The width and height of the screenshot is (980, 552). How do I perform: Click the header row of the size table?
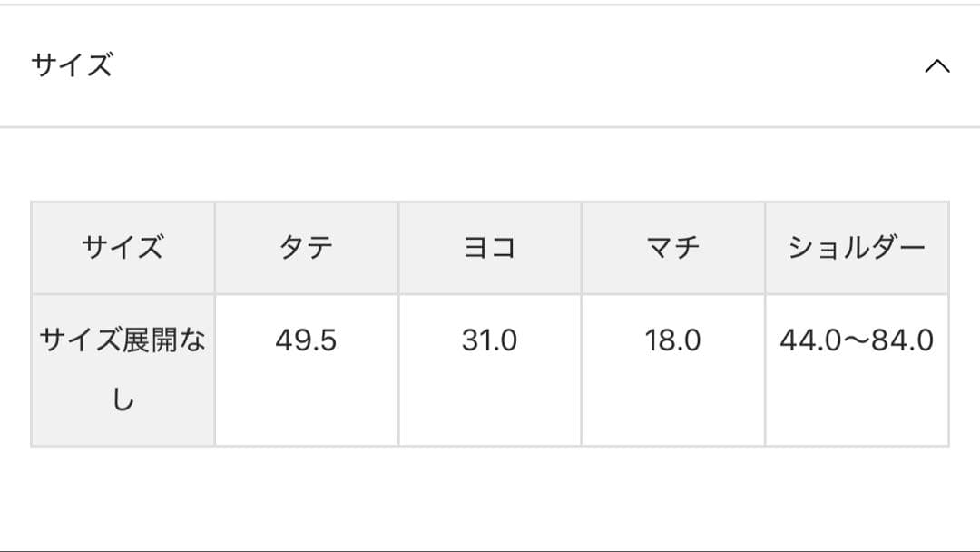(x=490, y=247)
